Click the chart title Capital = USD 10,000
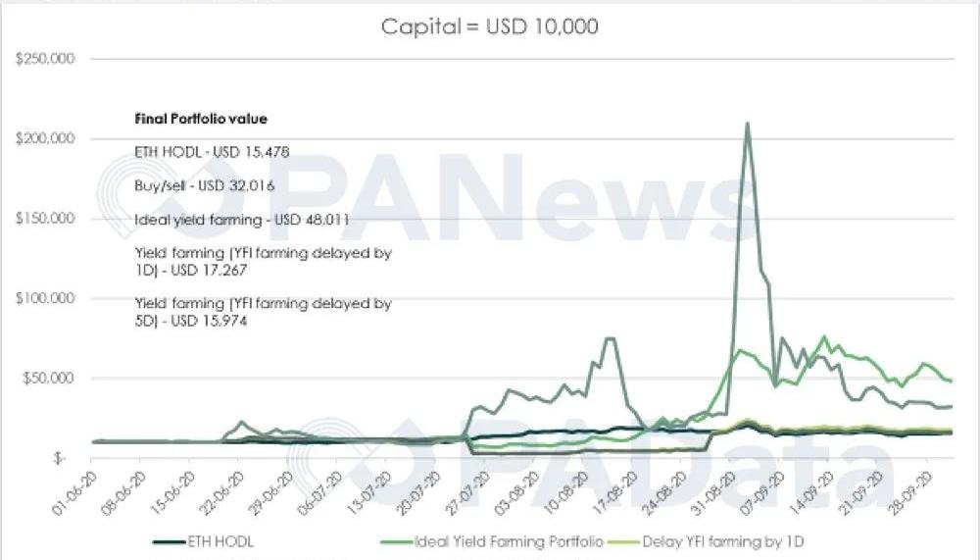This screenshot has width=980, height=560. click(489, 26)
